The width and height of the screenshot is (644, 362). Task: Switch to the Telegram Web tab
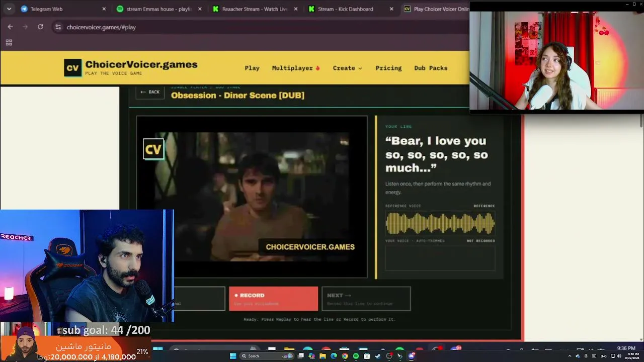63,9
